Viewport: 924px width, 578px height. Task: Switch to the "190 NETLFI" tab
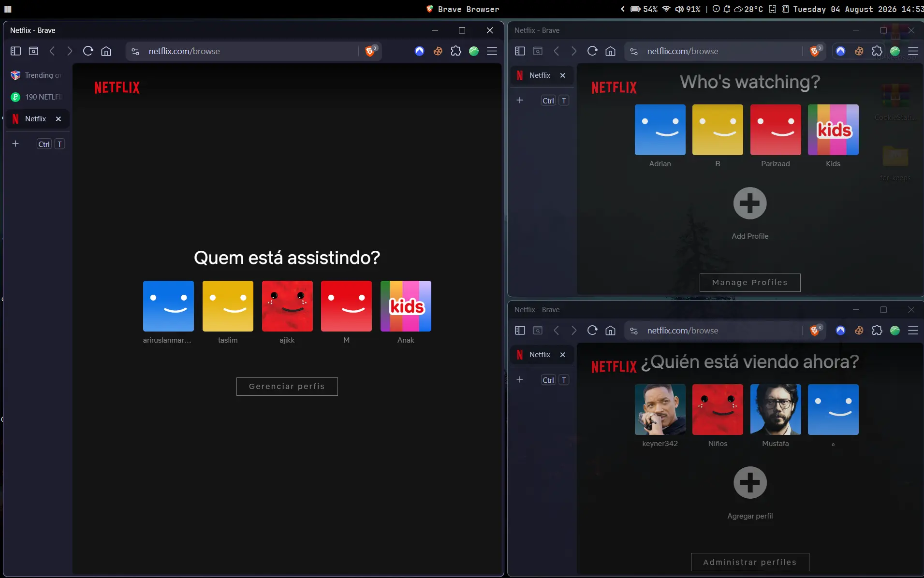point(37,97)
